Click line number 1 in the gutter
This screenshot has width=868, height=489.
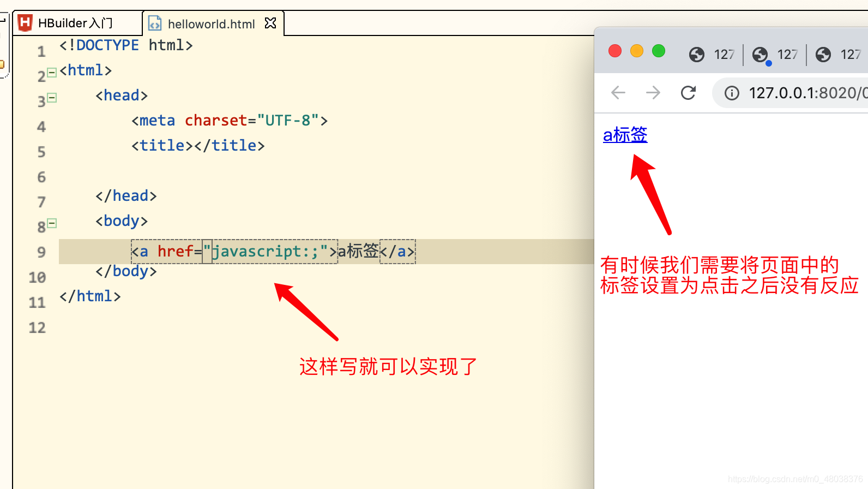point(41,52)
